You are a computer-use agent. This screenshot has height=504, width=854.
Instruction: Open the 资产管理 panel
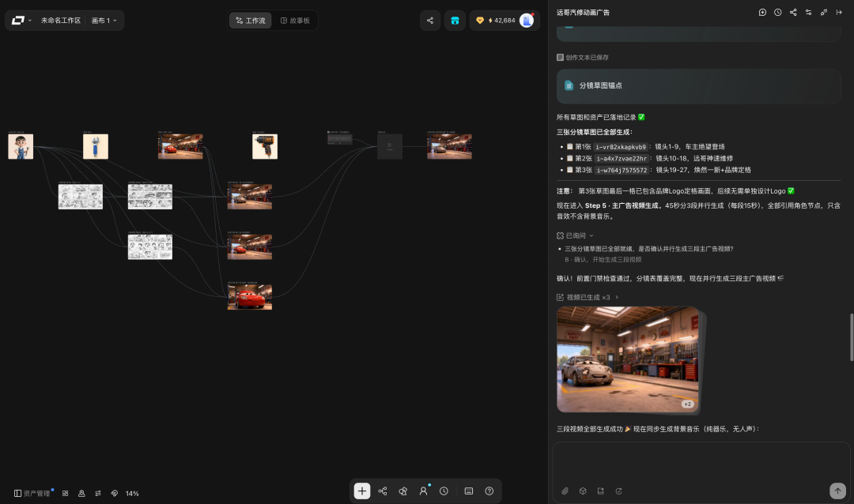pyautogui.click(x=32, y=493)
